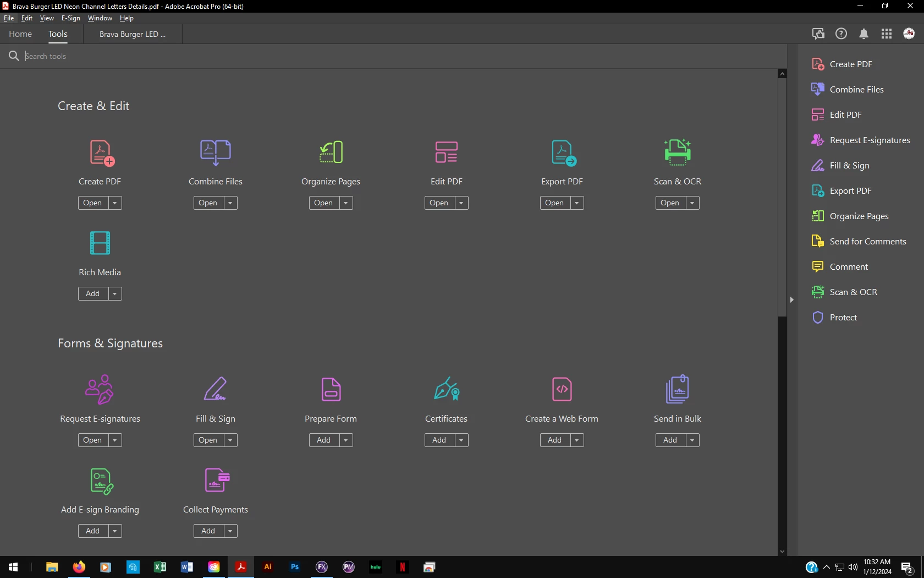The width and height of the screenshot is (924, 578).
Task: Open Firefox from the taskbar
Action: pos(79,567)
